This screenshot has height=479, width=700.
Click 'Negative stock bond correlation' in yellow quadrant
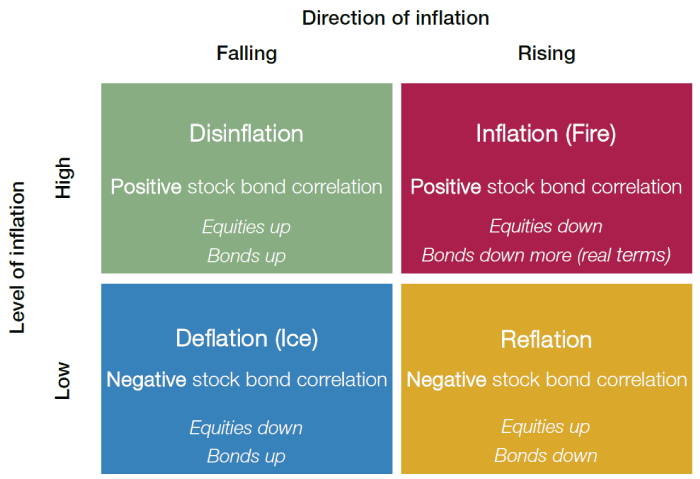(546, 380)
